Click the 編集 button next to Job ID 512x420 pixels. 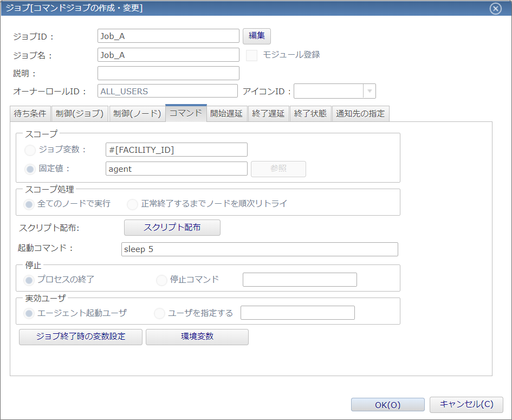coord(257,36)
